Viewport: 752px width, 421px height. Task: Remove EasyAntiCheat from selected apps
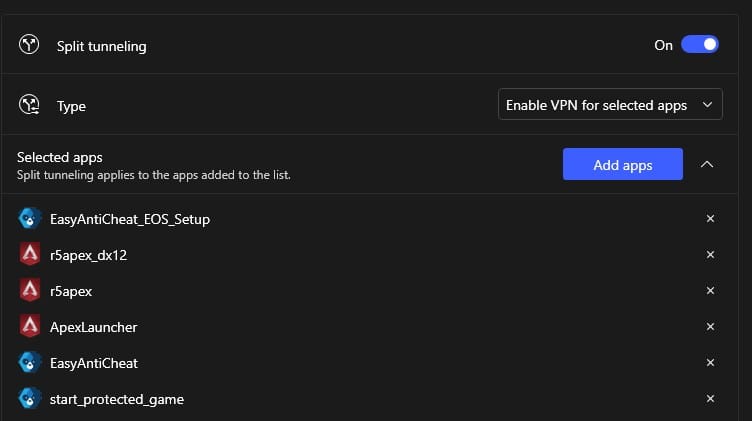tap(710, 363)
